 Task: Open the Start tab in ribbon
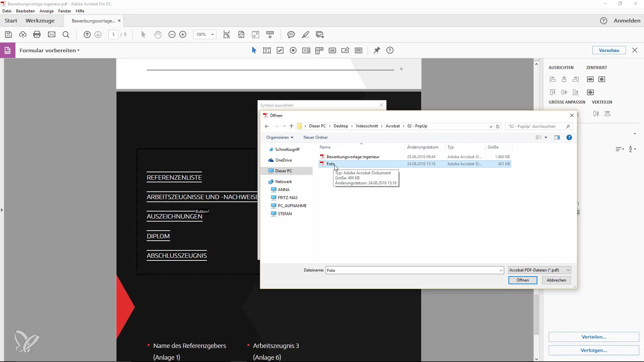11,21
